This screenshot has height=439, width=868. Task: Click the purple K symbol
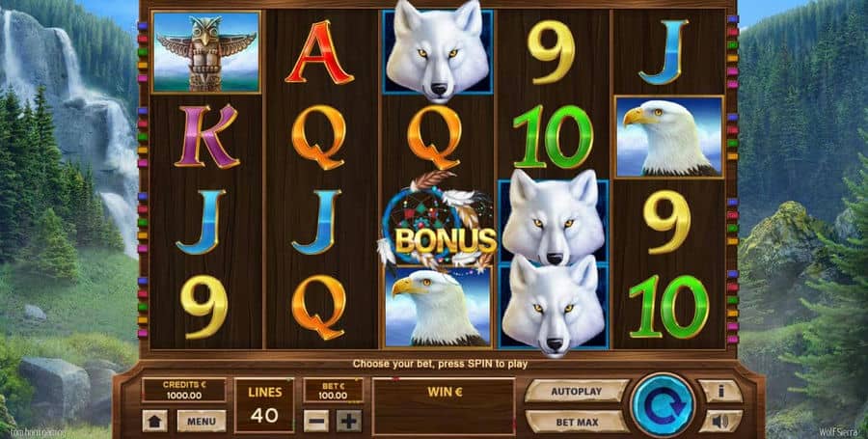click(206, 136)
